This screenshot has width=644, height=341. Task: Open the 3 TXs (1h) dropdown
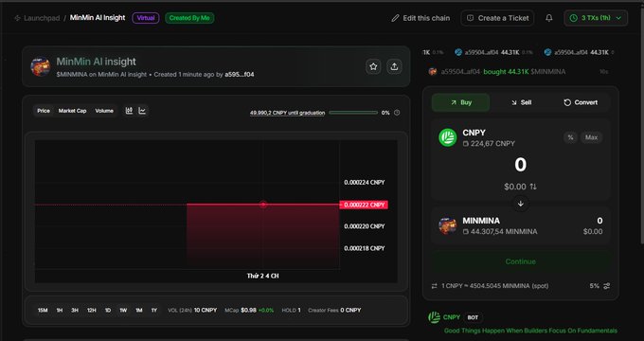[x=596, y=18]
